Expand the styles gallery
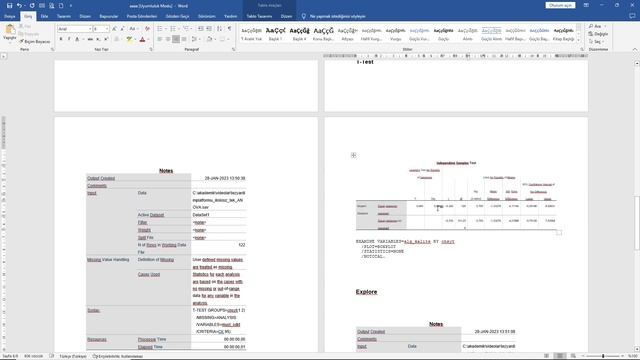 tap(578, 40)
